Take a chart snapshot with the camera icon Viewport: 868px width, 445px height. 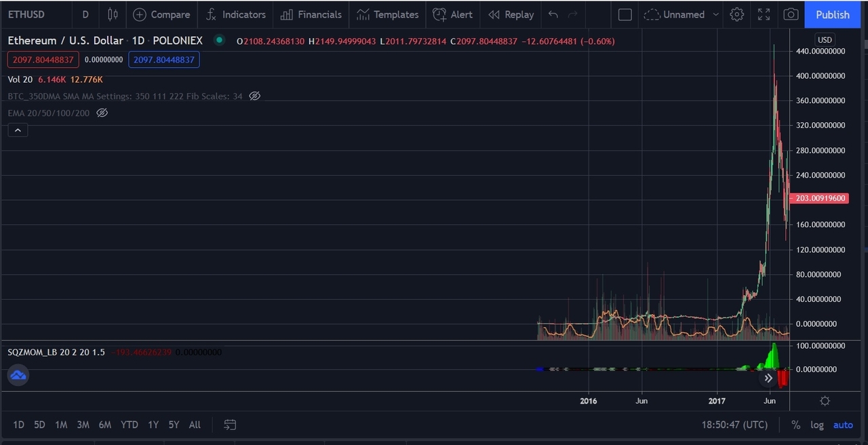point(791,14)
